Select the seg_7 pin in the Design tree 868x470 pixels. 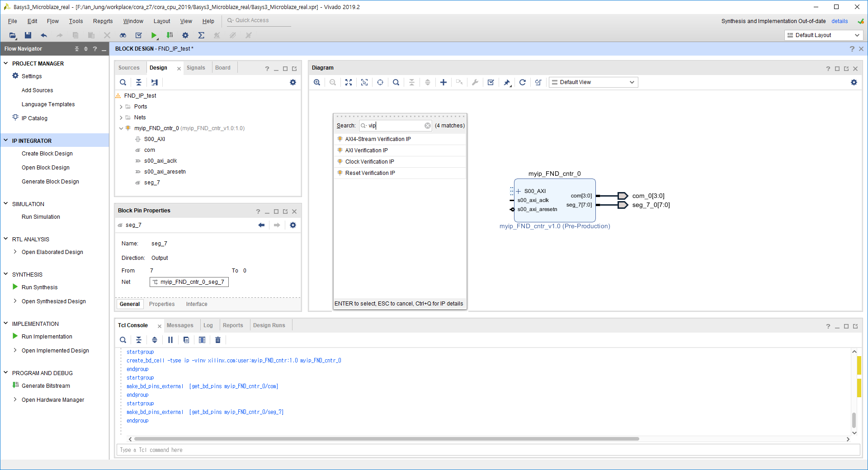click(x=152, y=183)
